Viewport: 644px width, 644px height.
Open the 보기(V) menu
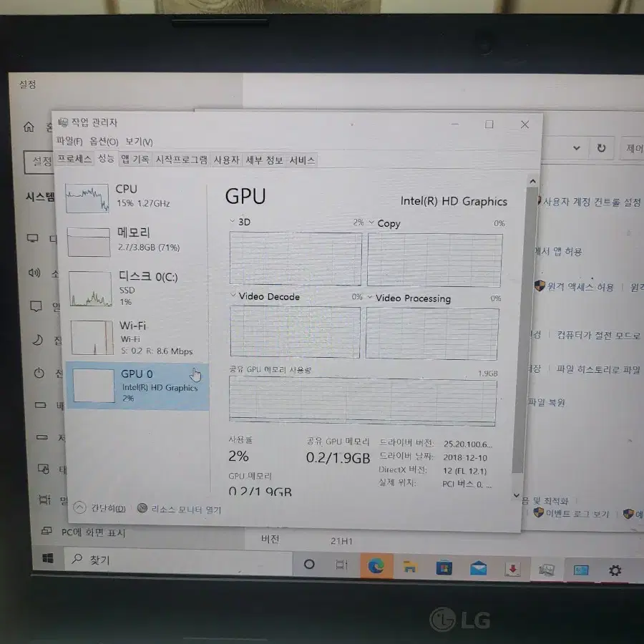click(x=139, y=142)
